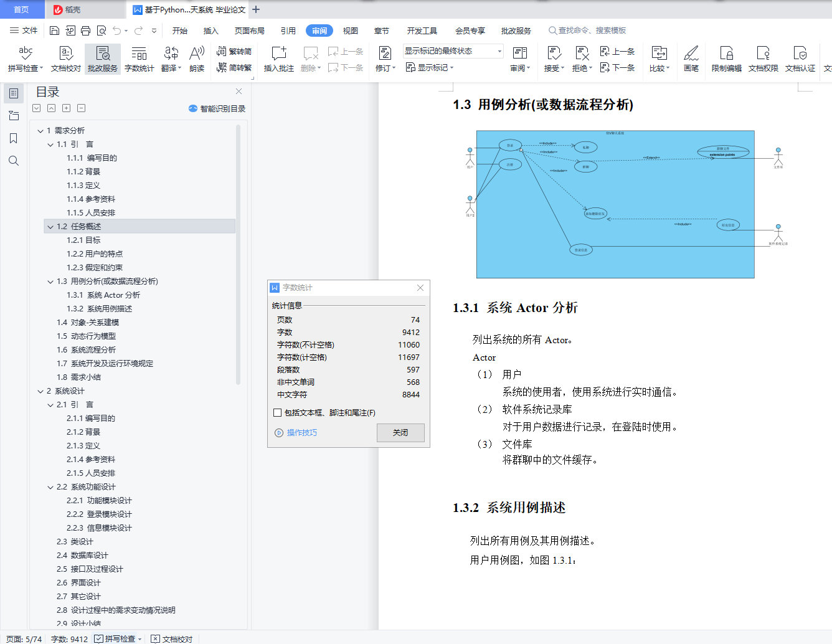This screenshot has width=832, height=644.
Task: Select the blue use case diagram image
Action: (615, 204)
